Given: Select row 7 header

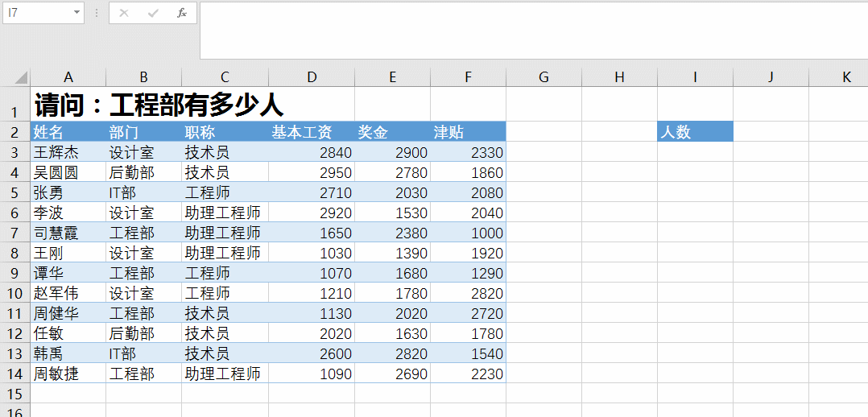Looking at the screenshot, I should tap(14, 233).
